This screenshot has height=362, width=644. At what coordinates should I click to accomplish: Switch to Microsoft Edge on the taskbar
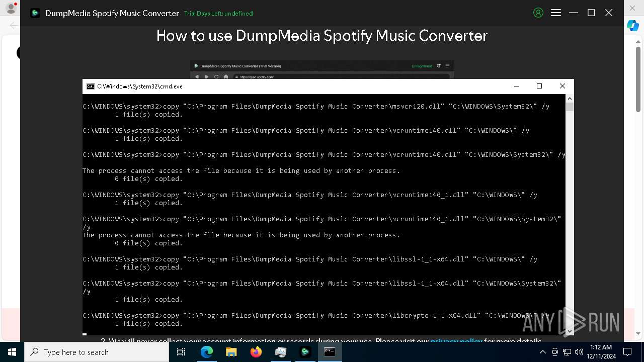[207, 352]
